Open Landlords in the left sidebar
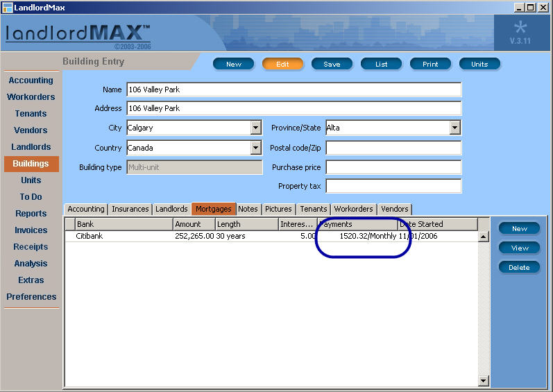Viewport: 553px width, 392px height. click(x=31, y=146)
